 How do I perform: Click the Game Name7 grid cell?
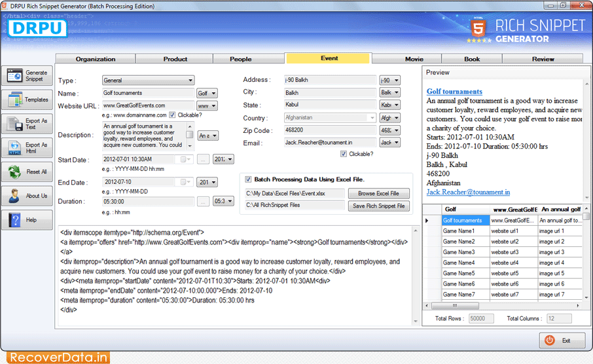[465, 295]
